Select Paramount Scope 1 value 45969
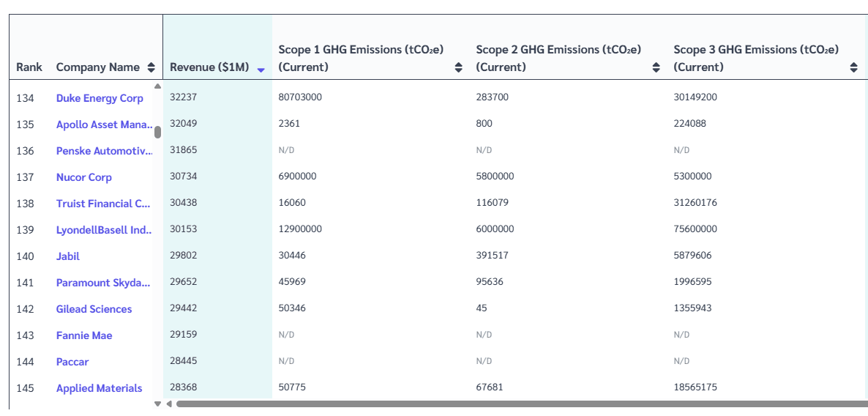This screenshot has height=416, width=868. 292,281
